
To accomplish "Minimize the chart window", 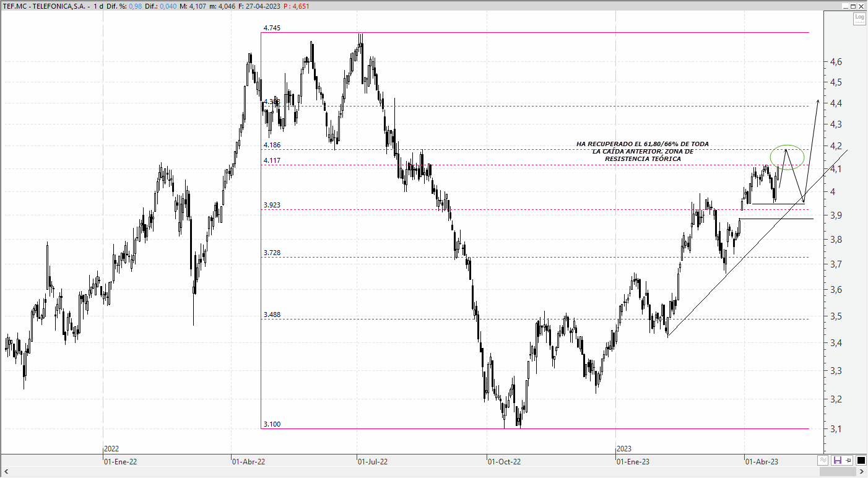I will pyautogui.click(x=844, y=6).
